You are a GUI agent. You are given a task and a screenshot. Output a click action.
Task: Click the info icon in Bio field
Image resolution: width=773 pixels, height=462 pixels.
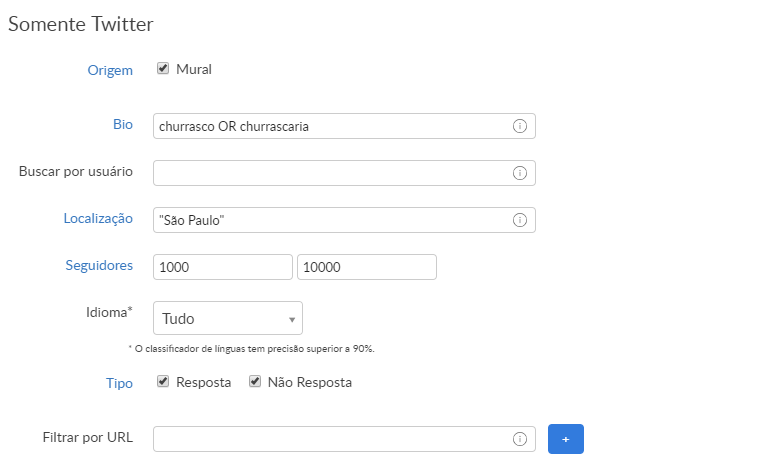[520, 126]
